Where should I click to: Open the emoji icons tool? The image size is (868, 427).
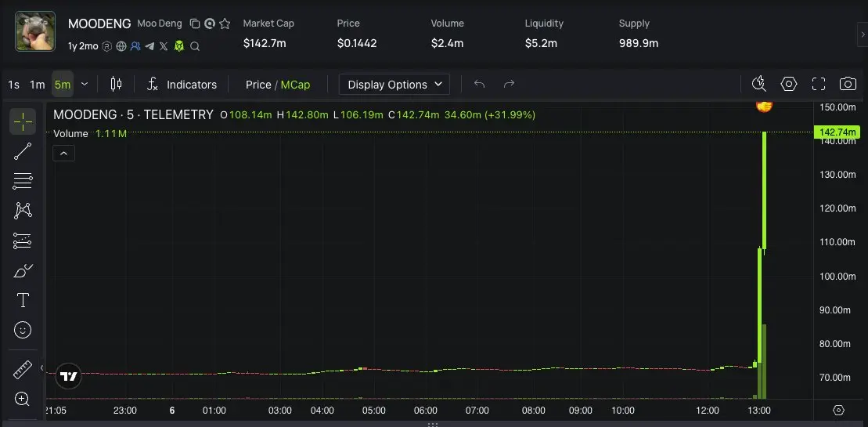[23, 331]
